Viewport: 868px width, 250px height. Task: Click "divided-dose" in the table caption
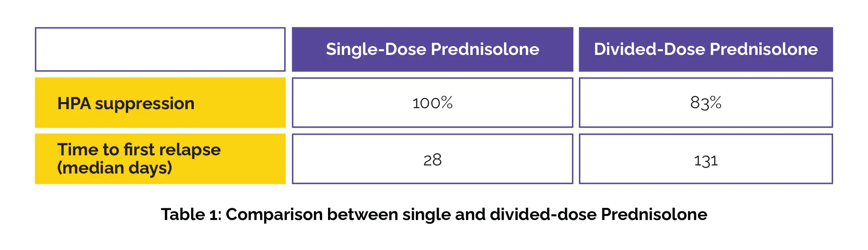pyautogui.click(x=543, y=215)
